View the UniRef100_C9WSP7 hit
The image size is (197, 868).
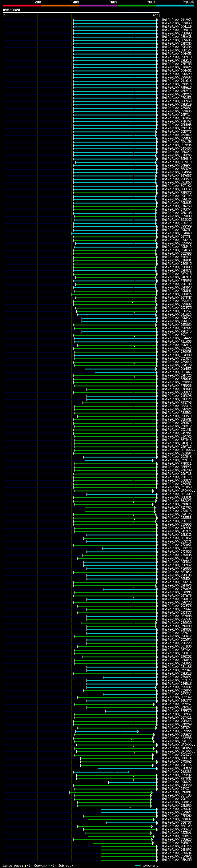tap(177, 782)
